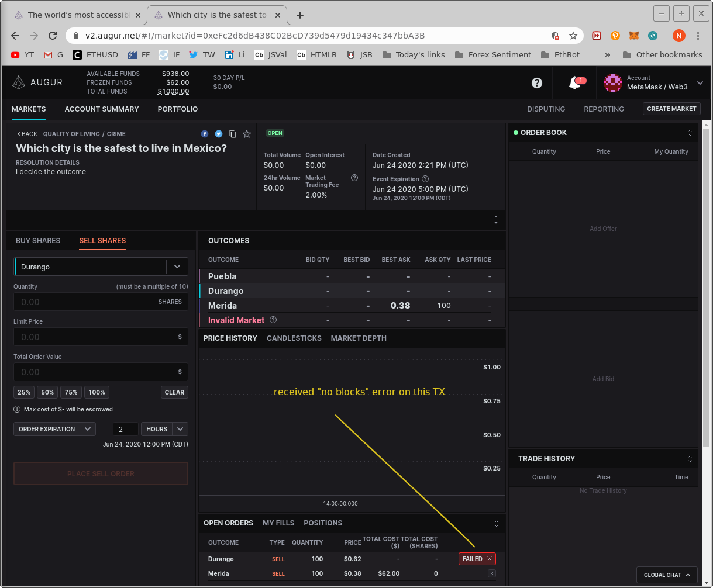Share the market on Twitter
The width and height of the screenshot is (713, 588).
click(219, 134)
